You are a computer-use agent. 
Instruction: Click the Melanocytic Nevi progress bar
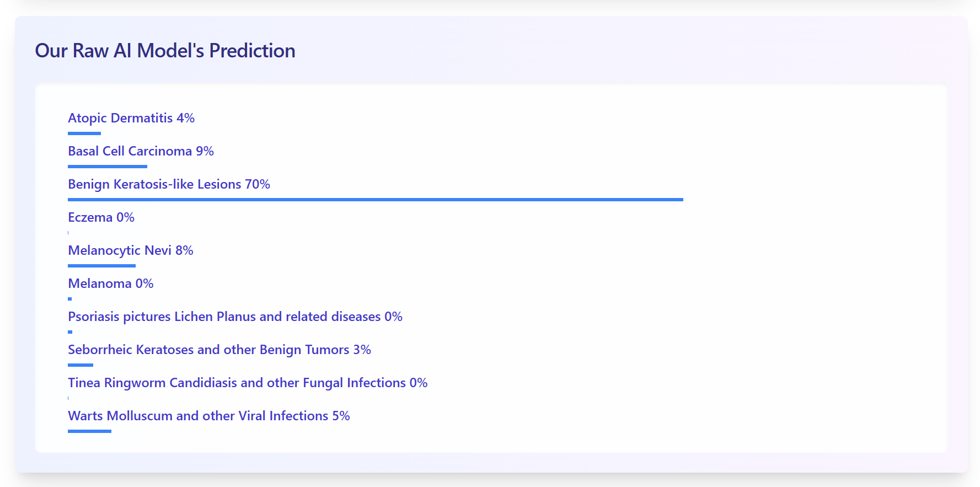pyautogui.click(x=101, y=266)
